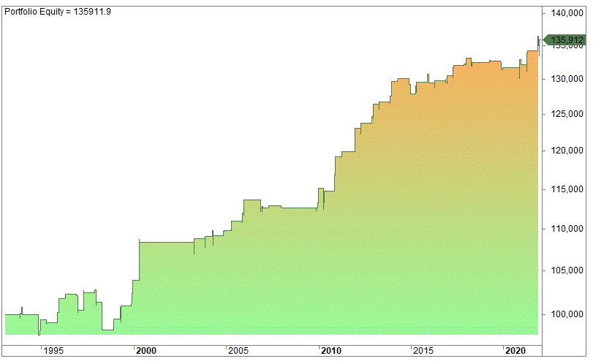Click the 115,000 y-axis label

click(567, 189)
